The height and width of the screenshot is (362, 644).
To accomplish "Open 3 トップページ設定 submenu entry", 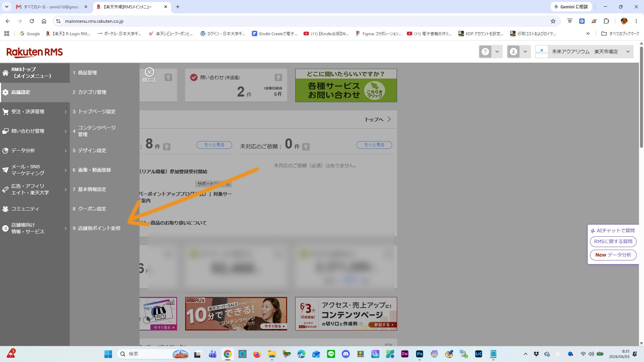I will pos(105,112).
